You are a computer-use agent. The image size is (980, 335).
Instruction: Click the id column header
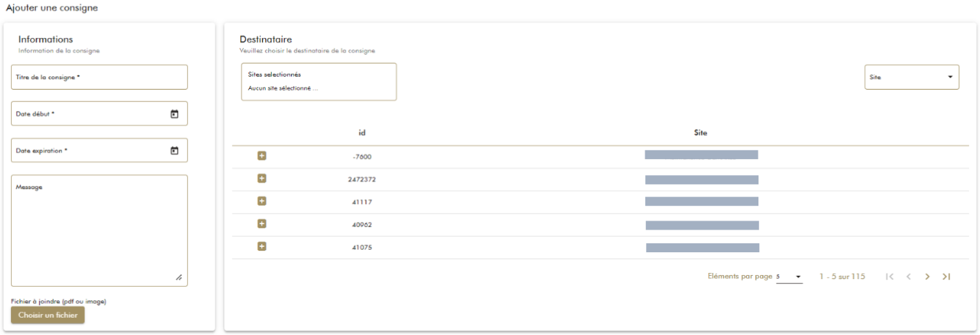click(x=362, y=132)
